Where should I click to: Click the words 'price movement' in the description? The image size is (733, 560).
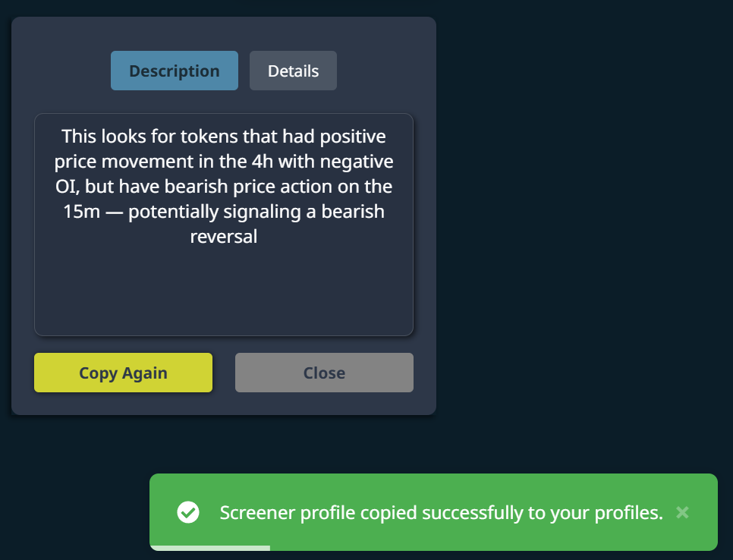click(x=112, y=162)
